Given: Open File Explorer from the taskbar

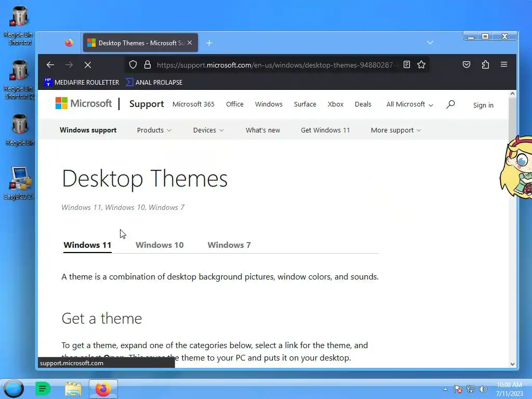Looking at the screenshot, I should [73, 389].
